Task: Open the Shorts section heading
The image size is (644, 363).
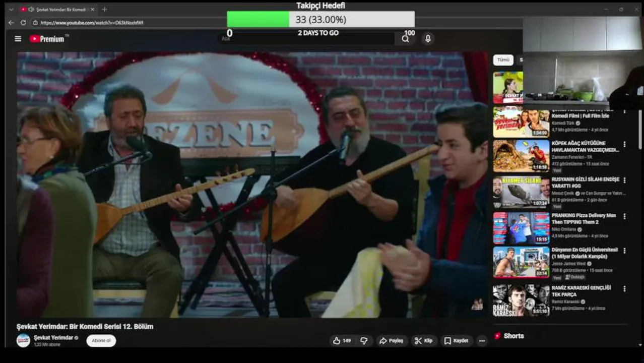Action: coord(513,336)
